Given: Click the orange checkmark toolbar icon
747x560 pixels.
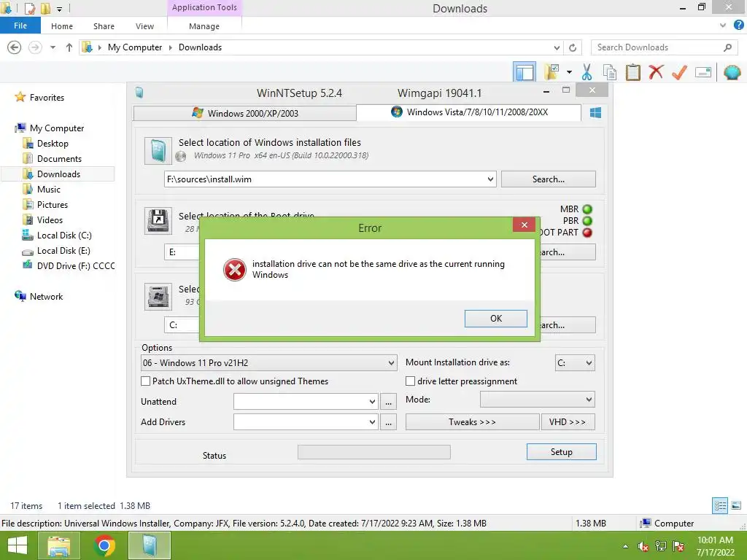Looking at the screenshot, I should pos(679,72).
